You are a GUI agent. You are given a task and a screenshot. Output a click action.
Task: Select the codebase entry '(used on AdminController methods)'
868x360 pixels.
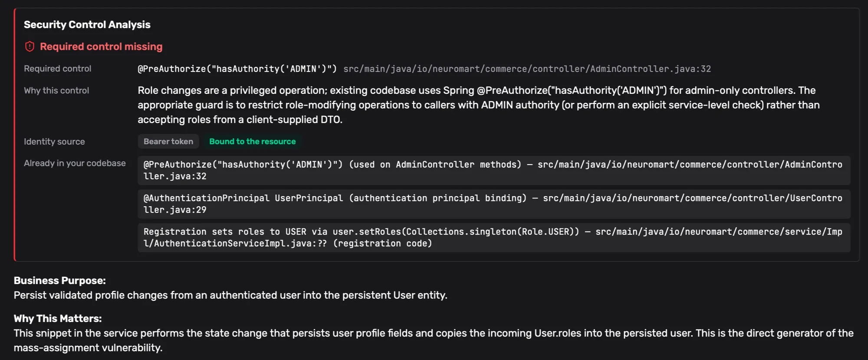[494, 170]
